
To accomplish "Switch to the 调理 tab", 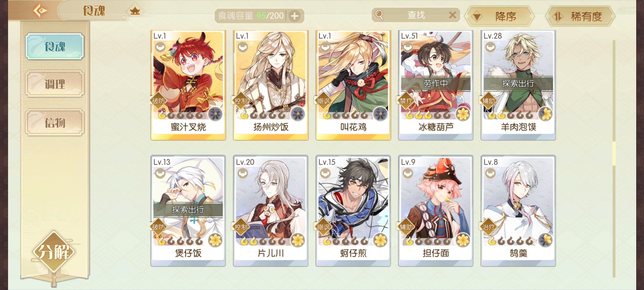I will (x=55, y=84).
